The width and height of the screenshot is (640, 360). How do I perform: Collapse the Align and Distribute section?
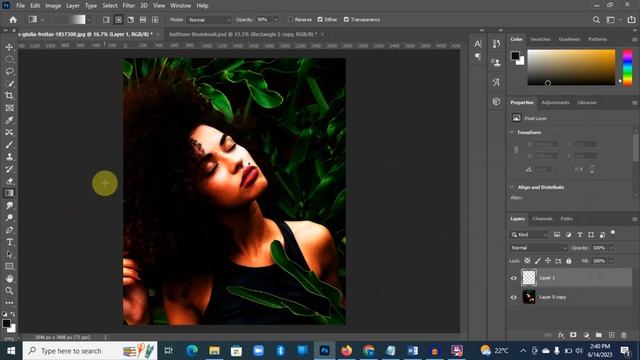point(512,187)
